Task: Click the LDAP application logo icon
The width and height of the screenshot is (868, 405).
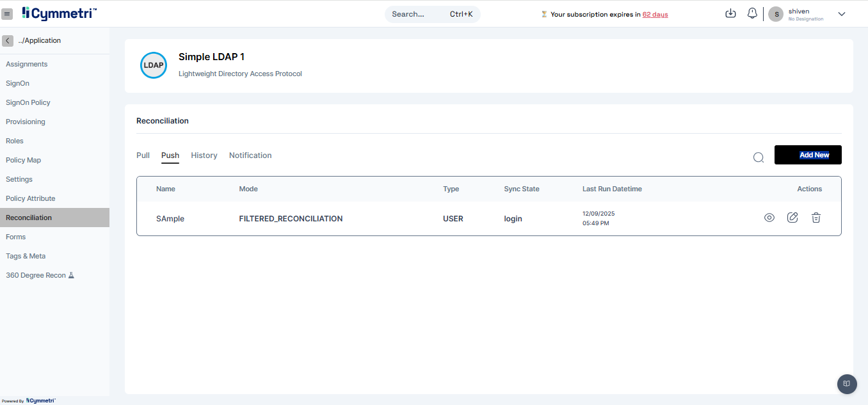Action: tap(154, 65)
